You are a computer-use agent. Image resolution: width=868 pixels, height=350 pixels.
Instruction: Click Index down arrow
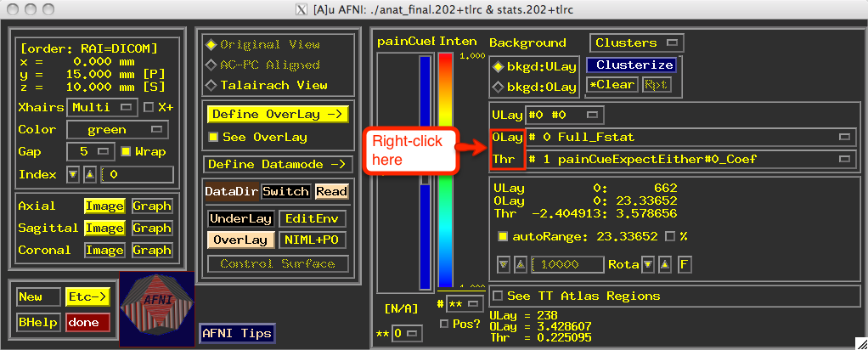[72, 175]
